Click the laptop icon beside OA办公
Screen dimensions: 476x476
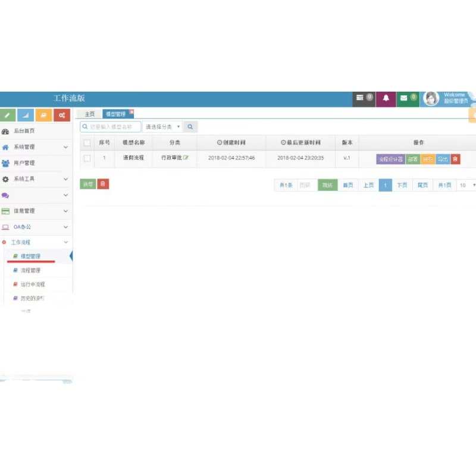coord(5,227)
